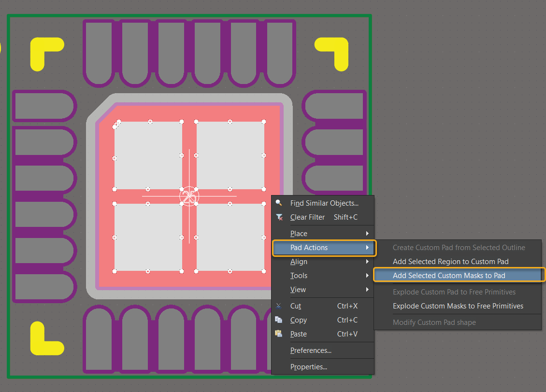Viewport: 546px width, 392px height.
Task: Expand the Place submenu arrow
Action: (x=368, y=233)
